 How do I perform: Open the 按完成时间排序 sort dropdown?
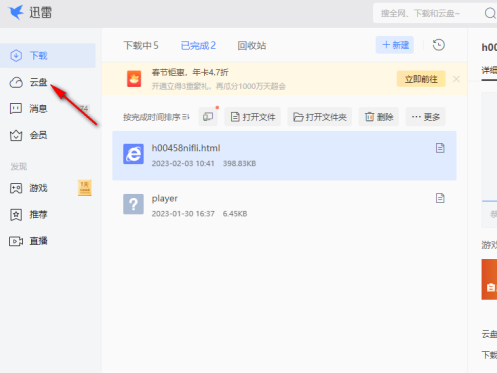pos(156,117)
